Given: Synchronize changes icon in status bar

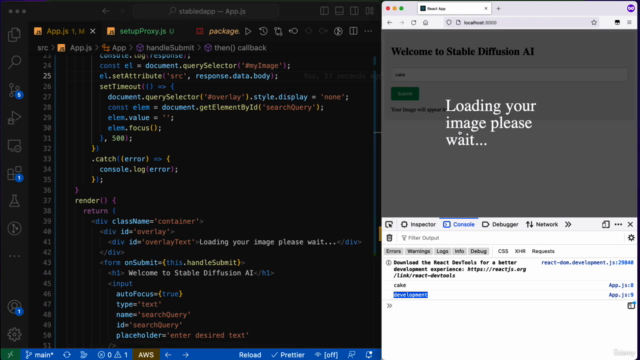Looking at the screenshot, I should pyautogui.click(x=67, y=355).
